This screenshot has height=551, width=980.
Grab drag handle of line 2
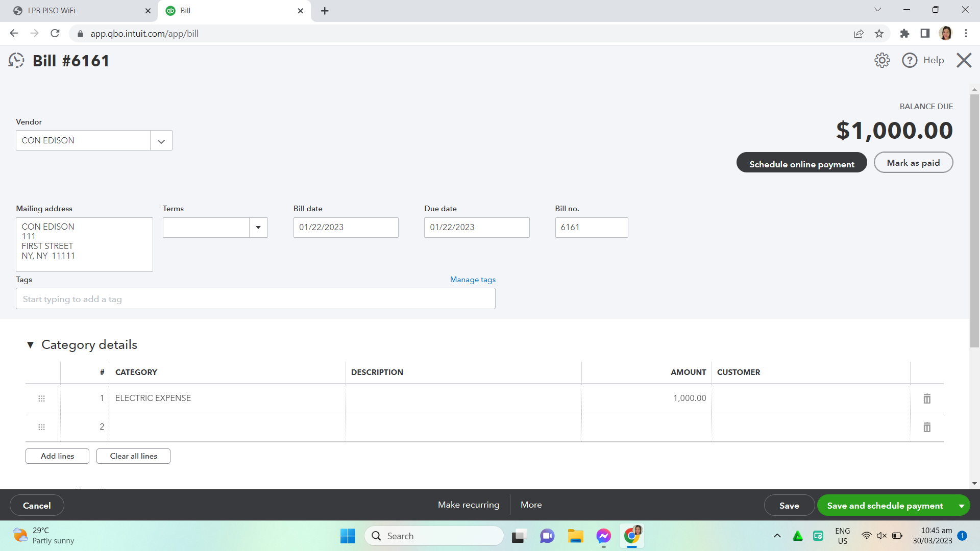tap(42, 427)
